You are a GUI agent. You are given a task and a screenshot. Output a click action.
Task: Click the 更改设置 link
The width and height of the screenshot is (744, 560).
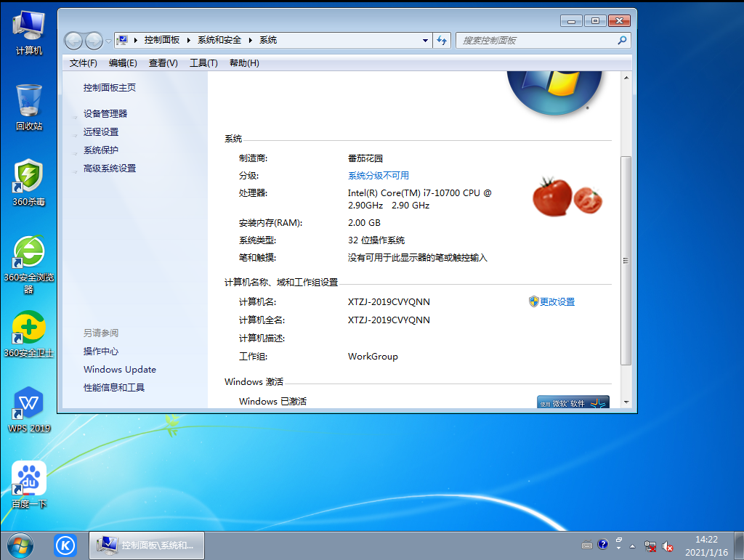click(557, 301)
